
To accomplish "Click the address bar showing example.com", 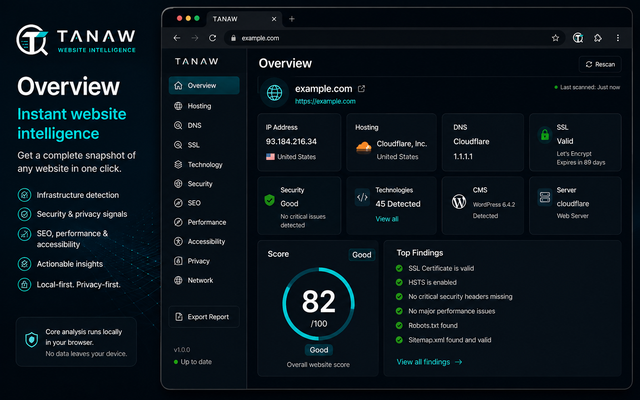I will tap(394, 38).
